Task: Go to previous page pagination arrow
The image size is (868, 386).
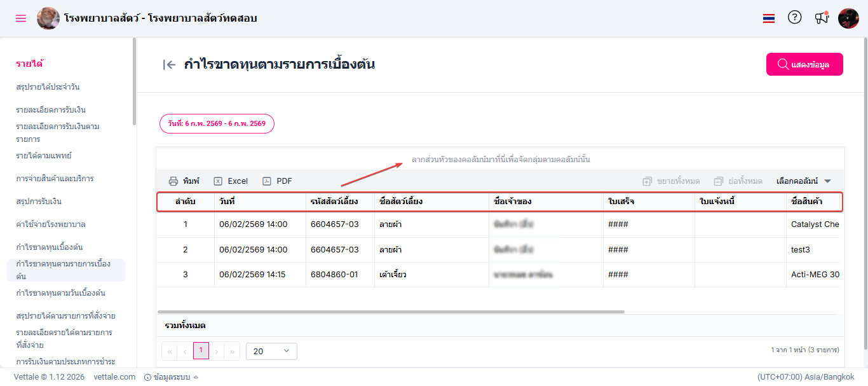Action: click(185, 351)
